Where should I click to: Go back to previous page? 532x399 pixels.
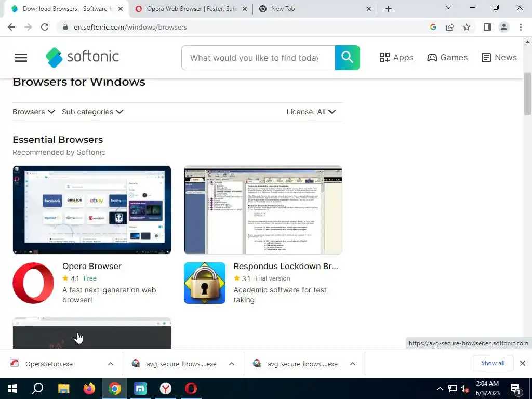(11, 27)
